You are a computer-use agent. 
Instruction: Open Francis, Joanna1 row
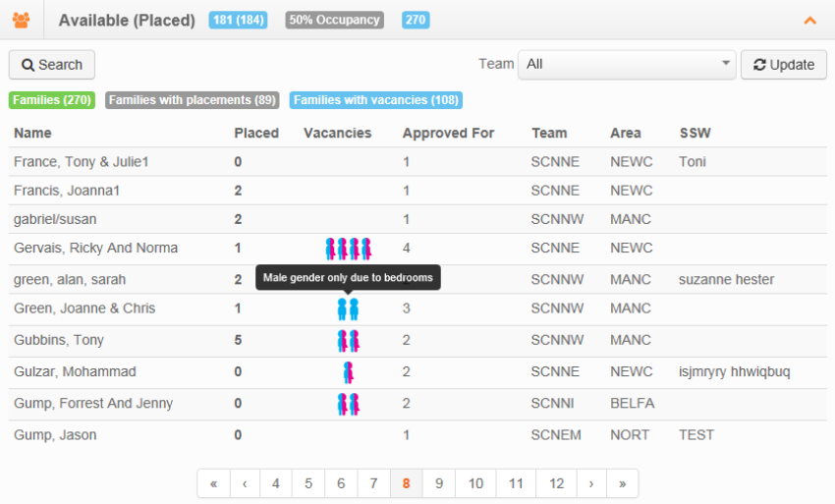417,191
